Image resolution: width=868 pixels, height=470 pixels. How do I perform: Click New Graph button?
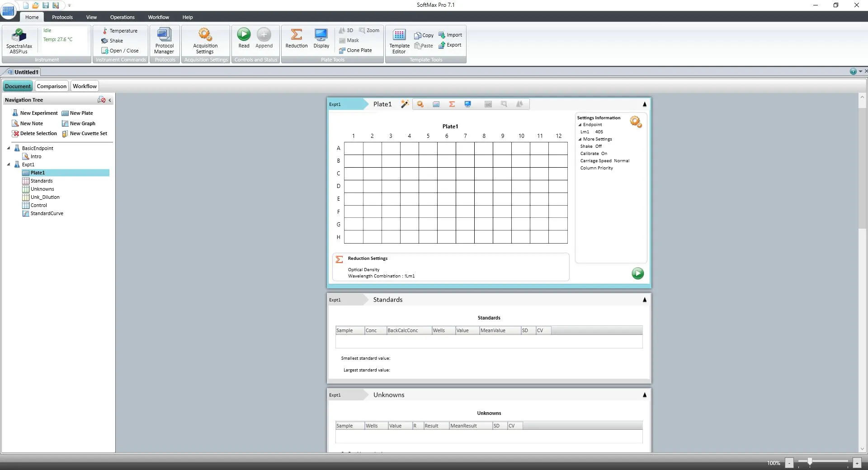click(x=79, y=123)
